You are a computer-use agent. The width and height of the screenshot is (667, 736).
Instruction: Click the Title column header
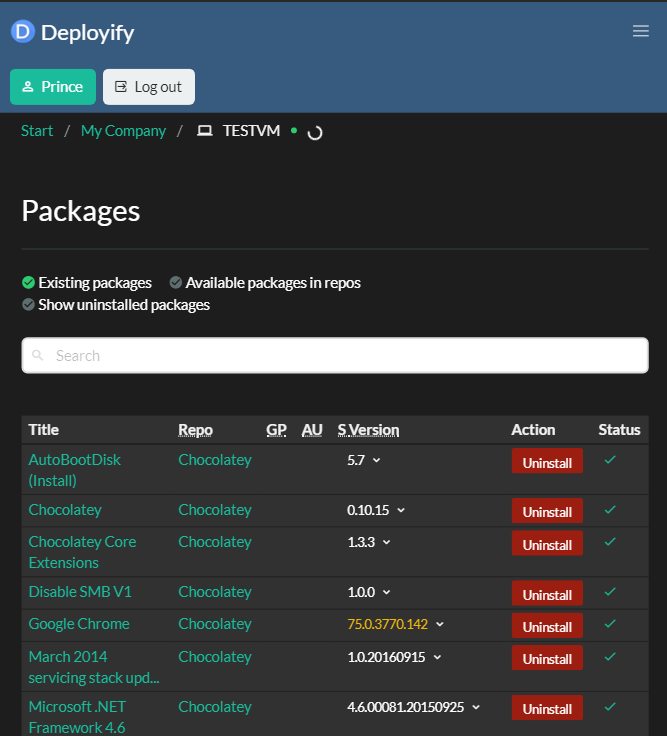pos(44,430)
